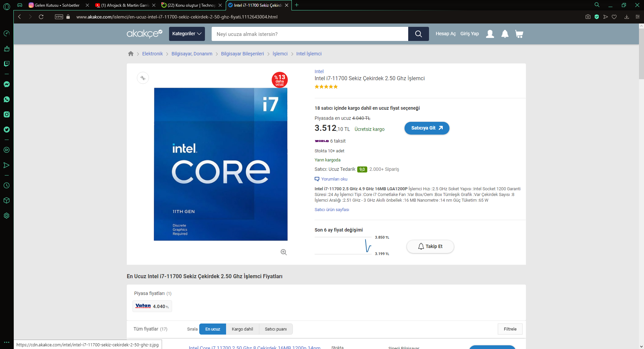The image size is (644, 349).
Task: Open a new browser tab
Action: pos(297,5)
